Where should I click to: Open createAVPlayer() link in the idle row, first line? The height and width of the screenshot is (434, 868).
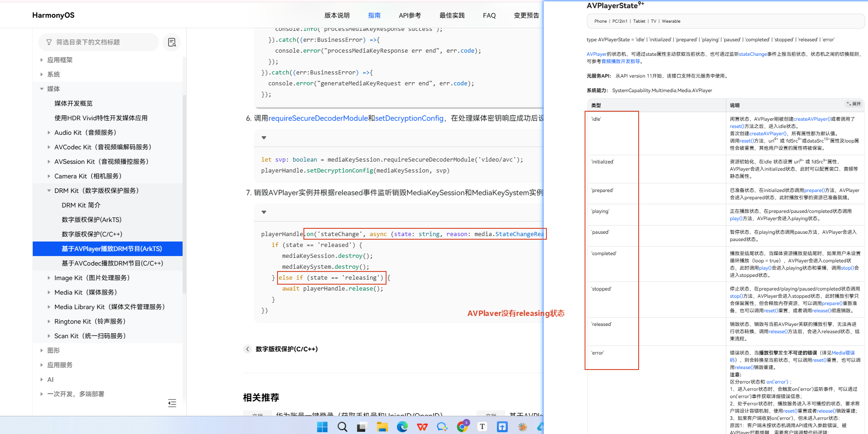[812, 119]
